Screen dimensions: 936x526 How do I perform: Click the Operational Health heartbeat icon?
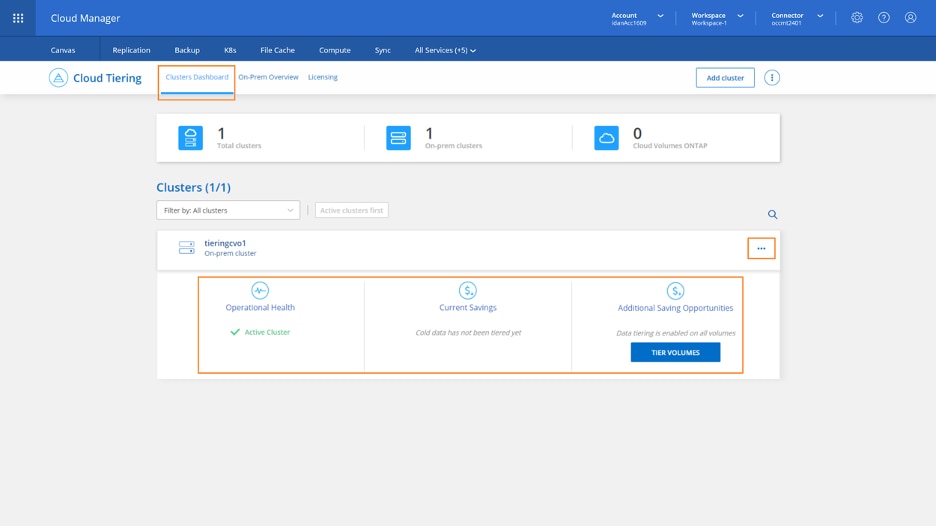pyautogui.click(x=260, y=291)
